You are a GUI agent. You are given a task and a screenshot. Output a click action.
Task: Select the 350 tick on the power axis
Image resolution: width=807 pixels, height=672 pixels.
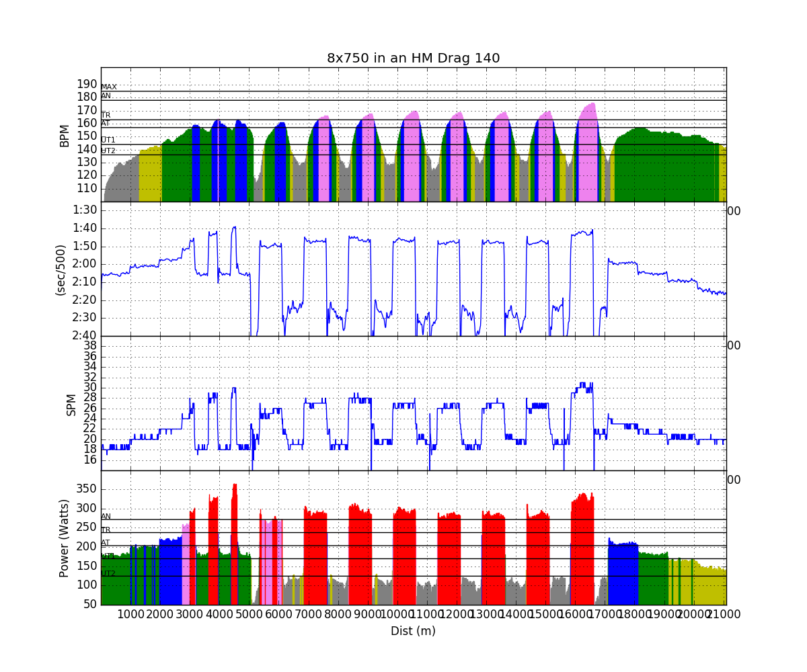pos(87,488)
